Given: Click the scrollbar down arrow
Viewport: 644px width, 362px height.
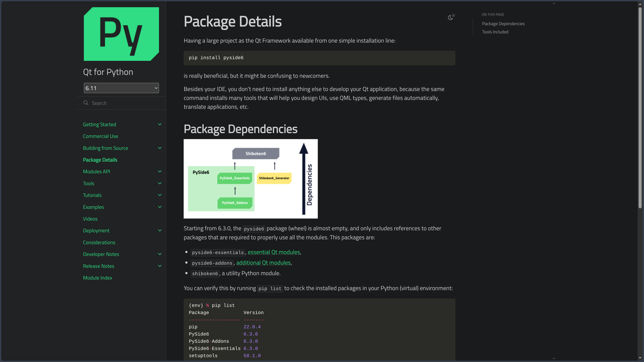Looking at the screenshot, I should (640, 358).
